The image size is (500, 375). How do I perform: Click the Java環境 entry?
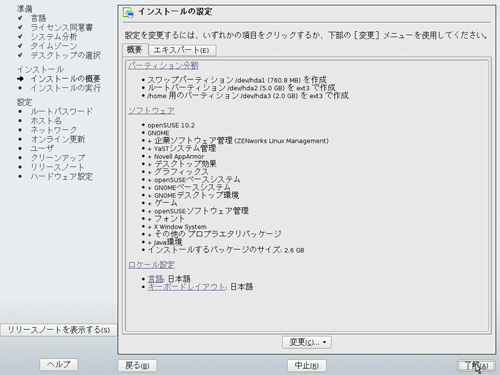click(x=165, y=242)
